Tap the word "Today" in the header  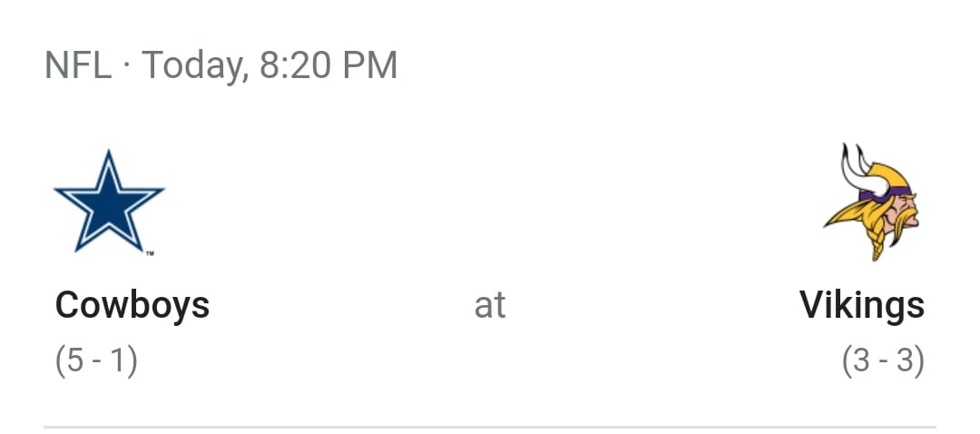[x=194, y=66]
